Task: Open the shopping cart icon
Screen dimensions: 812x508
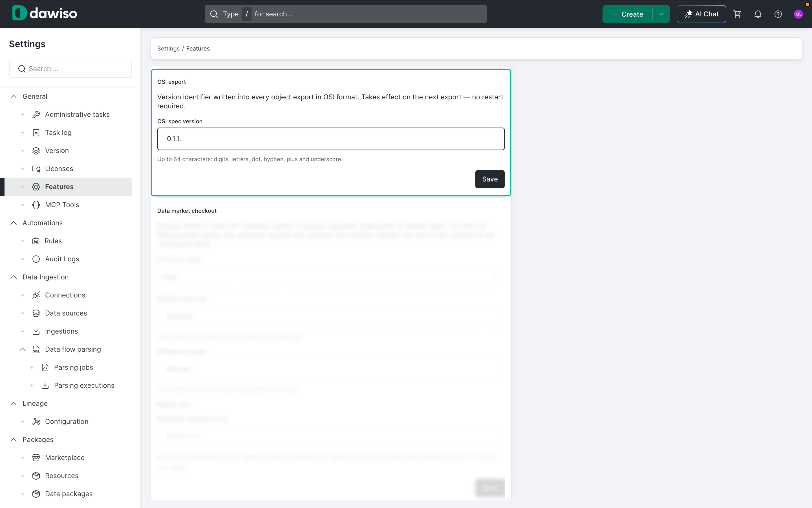Action: [737, 14]
